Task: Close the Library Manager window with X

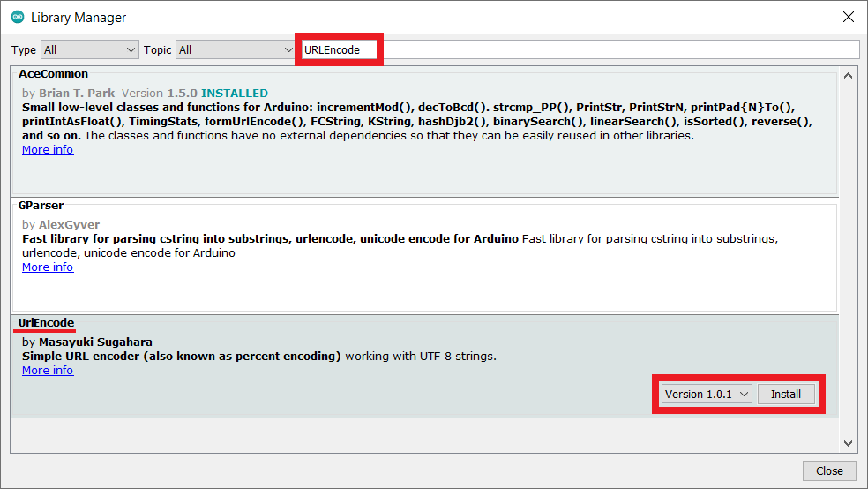Action: point(848,17)
